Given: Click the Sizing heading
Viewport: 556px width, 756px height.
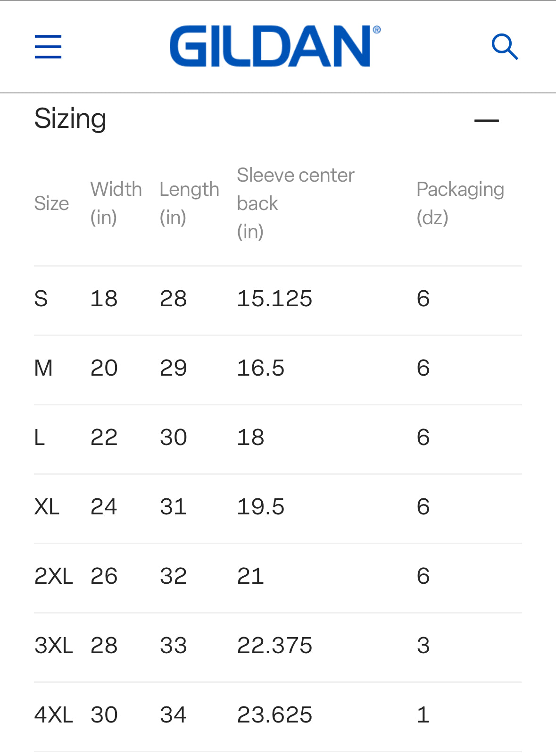Looking at the screenshot, I should coord(70,118).
